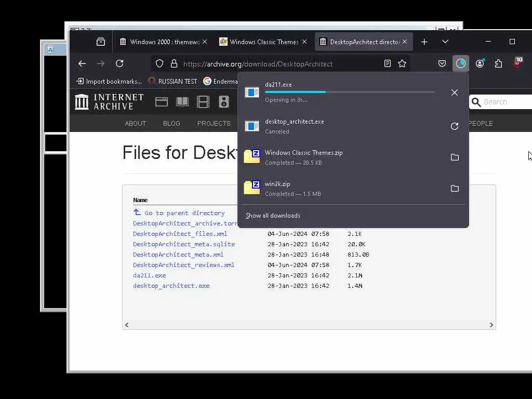Open the Texts book icon

tap(182, 102)
